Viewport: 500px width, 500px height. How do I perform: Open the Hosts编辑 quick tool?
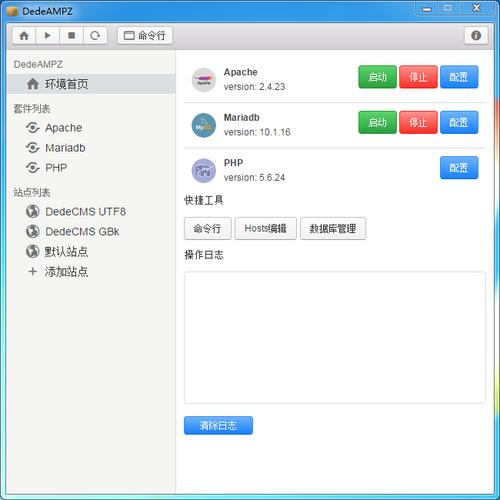[265, 228]
